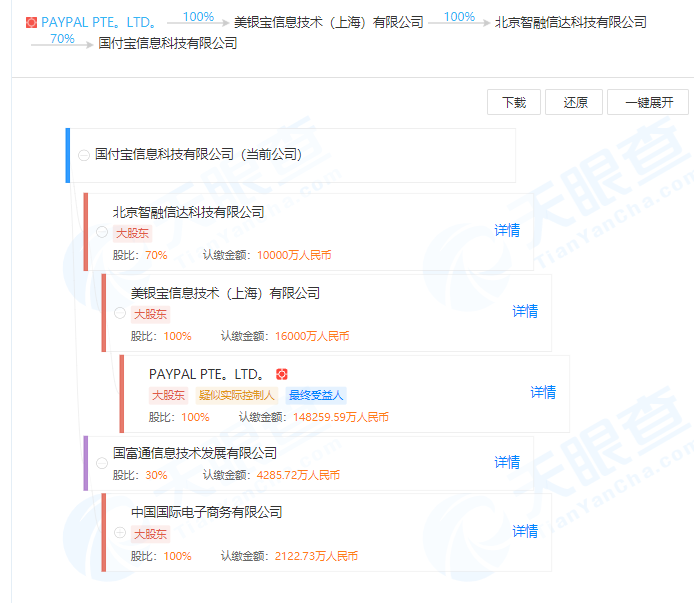Click PAYPAL PTE。LTD。 link in the top path

click(x=98, y=22)
